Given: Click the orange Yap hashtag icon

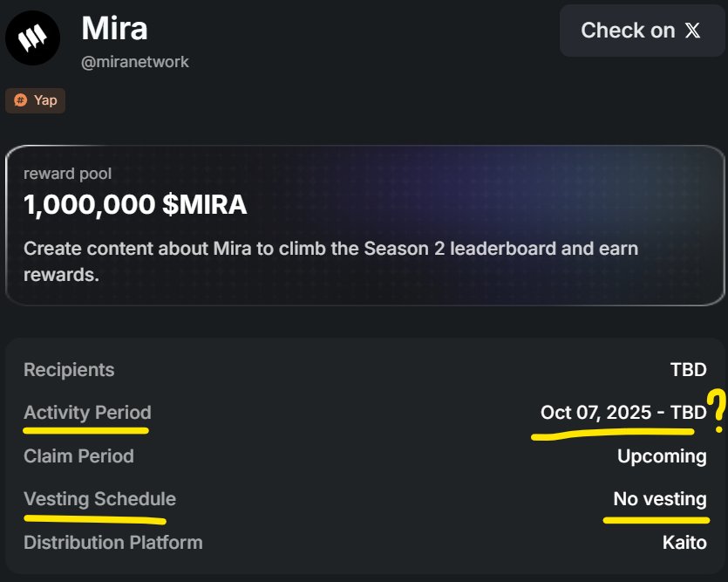Looking at the screenshot, I should (x=21, y=100).
